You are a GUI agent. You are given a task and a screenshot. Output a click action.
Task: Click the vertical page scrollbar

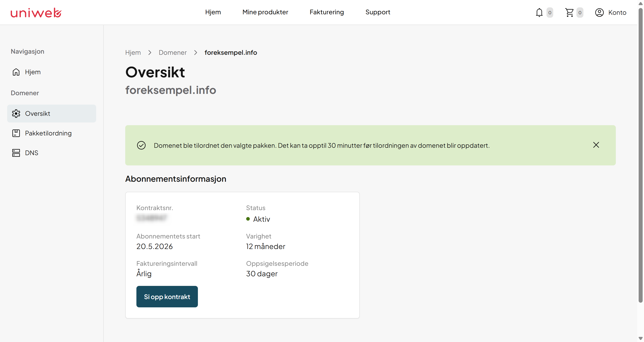click(640, 155)
